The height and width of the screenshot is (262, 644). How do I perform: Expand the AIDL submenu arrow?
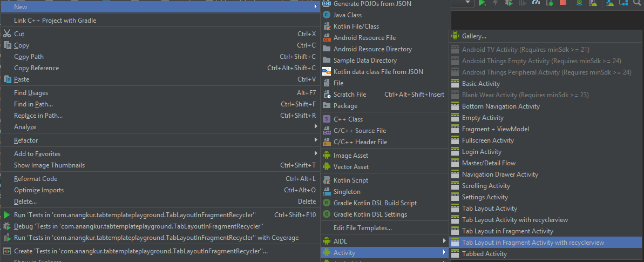[444, 240]
